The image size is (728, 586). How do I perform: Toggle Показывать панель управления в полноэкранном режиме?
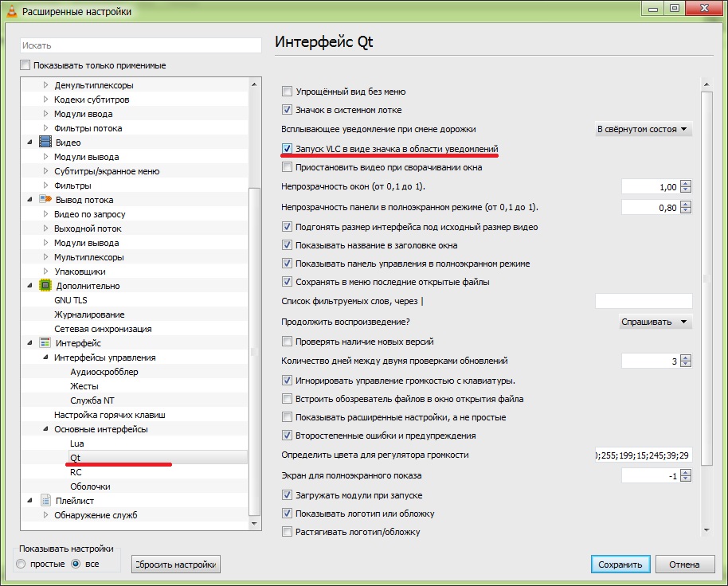tap(287, 264)
